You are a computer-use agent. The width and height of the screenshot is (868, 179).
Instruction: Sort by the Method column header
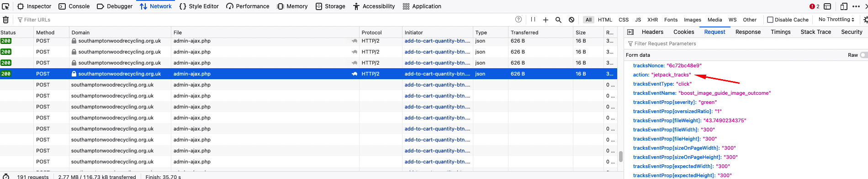[x=52, y=33]
